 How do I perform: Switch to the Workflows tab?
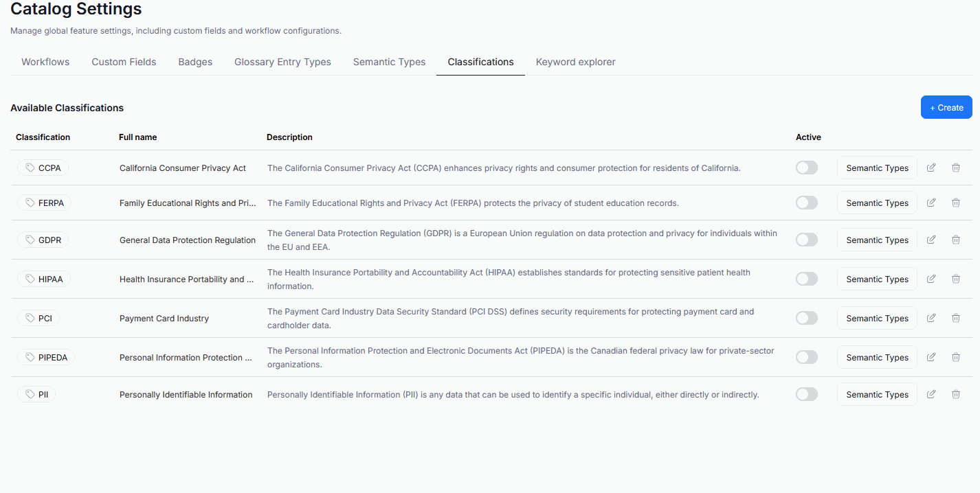pos(45,62)
